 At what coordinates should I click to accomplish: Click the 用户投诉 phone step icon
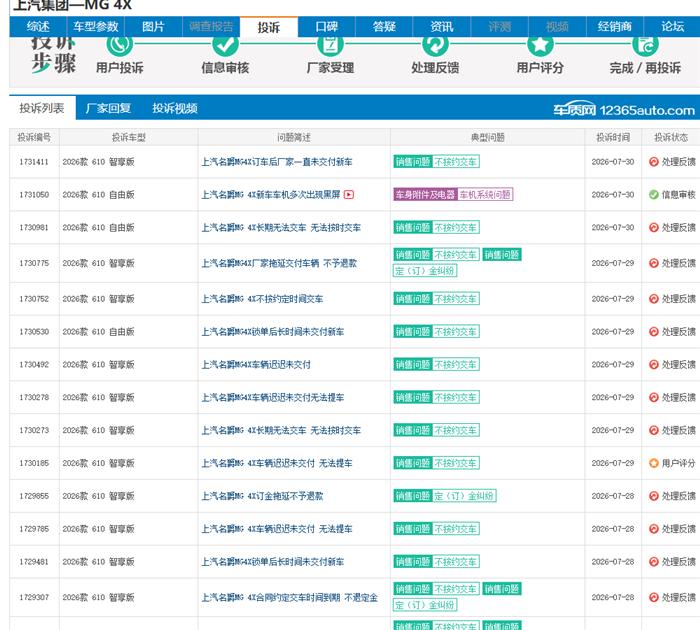click(x=120, y=45)
